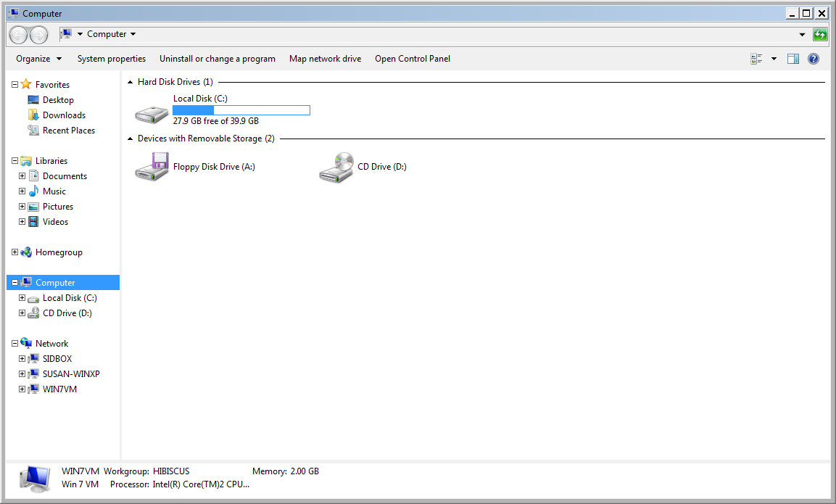Click Open Control Panel
Viewport: 836px width, 504px height.
413,59
